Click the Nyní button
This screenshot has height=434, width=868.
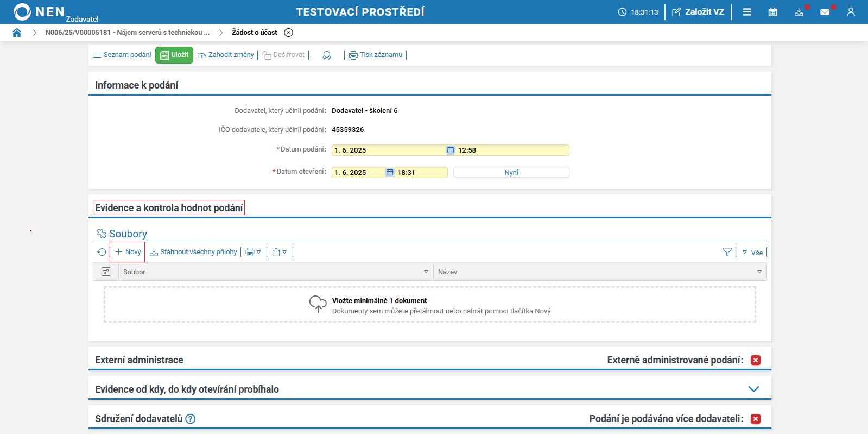pyautogui.click(x=511, y=172)
